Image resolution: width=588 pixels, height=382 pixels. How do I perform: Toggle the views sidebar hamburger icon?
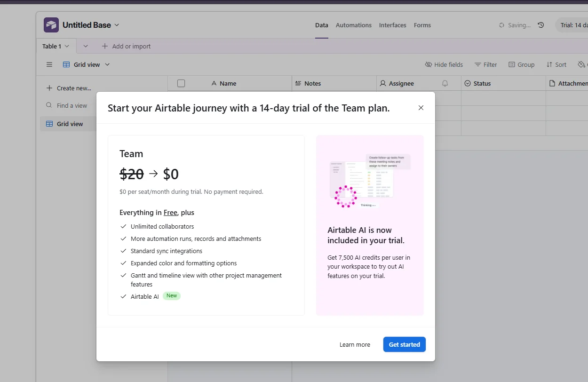49,64
